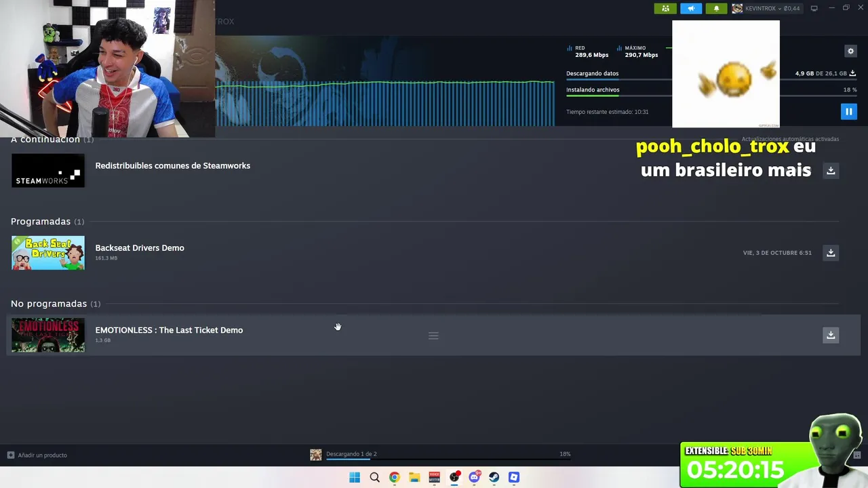Click the A continuación section header
Viewport: 868px width, 488px height.
(x=52, y=140)
